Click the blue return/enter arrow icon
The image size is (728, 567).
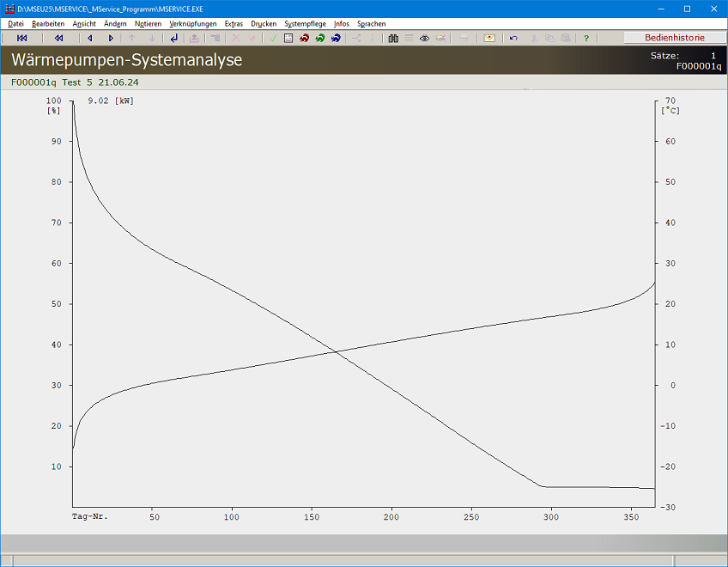coord(174,38)
